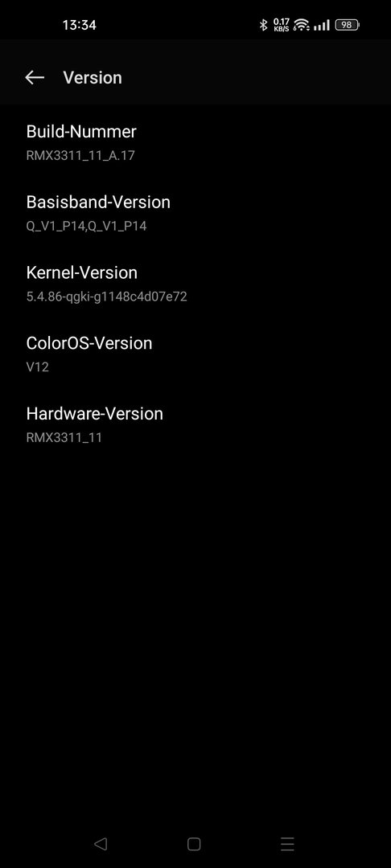Screen dimensions: 391x868
Task: Tap the cellular signal bars icon
Action: 322,25
